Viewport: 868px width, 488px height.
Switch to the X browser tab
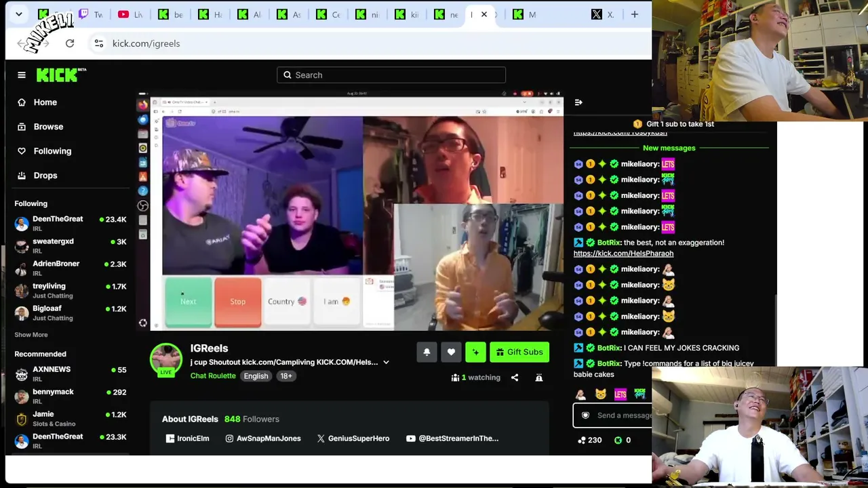click(x=602, y=14)
